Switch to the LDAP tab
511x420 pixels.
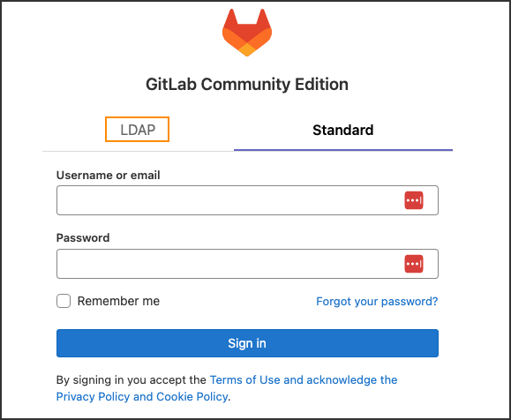137,130
